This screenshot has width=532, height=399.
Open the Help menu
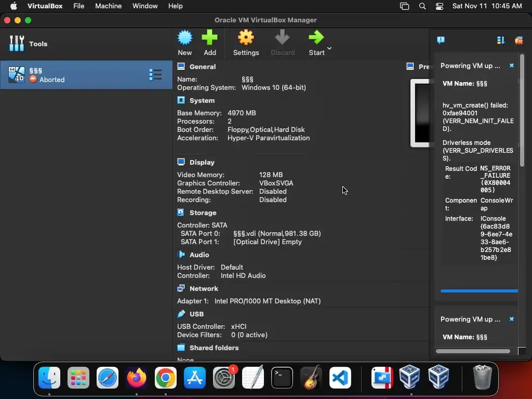(x=176, y=6)
